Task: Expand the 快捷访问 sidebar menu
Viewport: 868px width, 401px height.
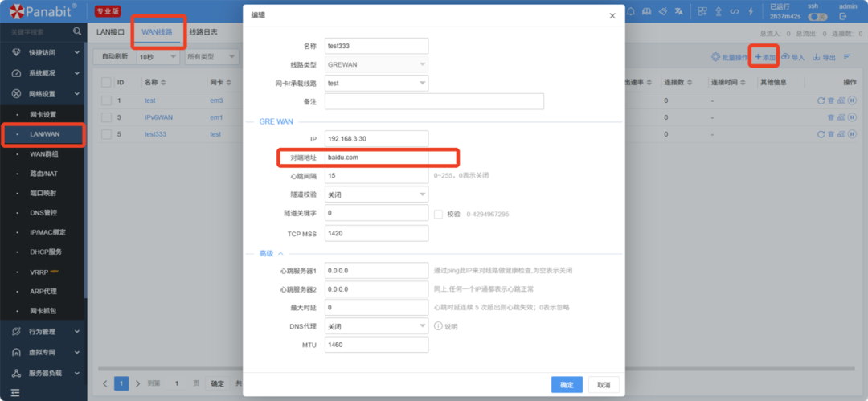Action: tap(43, 52)
